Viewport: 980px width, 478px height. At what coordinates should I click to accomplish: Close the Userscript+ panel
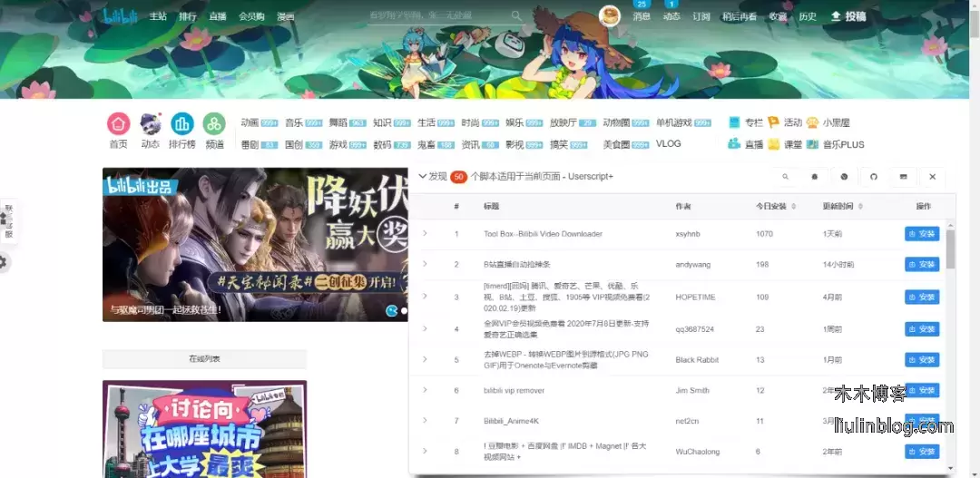click(932, 177)
